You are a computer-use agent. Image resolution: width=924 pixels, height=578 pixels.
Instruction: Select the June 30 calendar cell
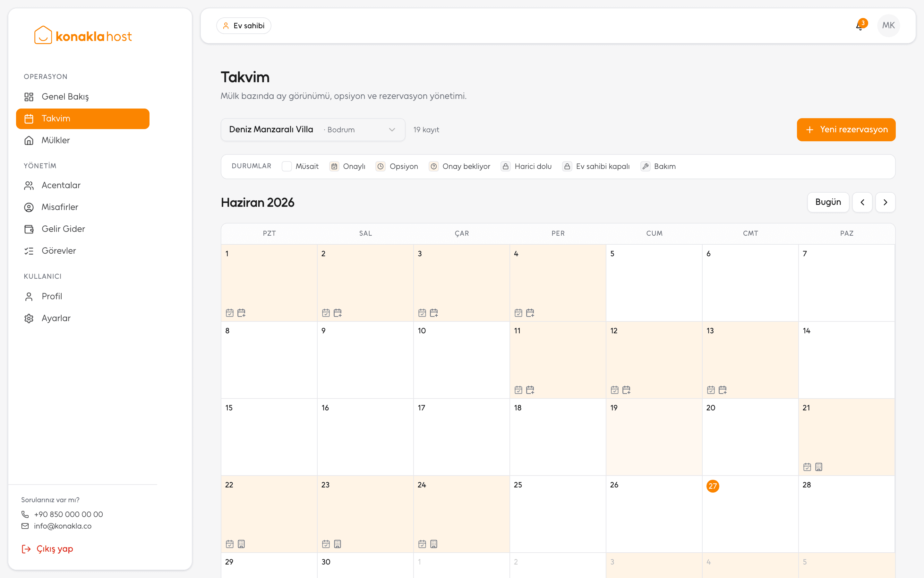pos(365,565)
